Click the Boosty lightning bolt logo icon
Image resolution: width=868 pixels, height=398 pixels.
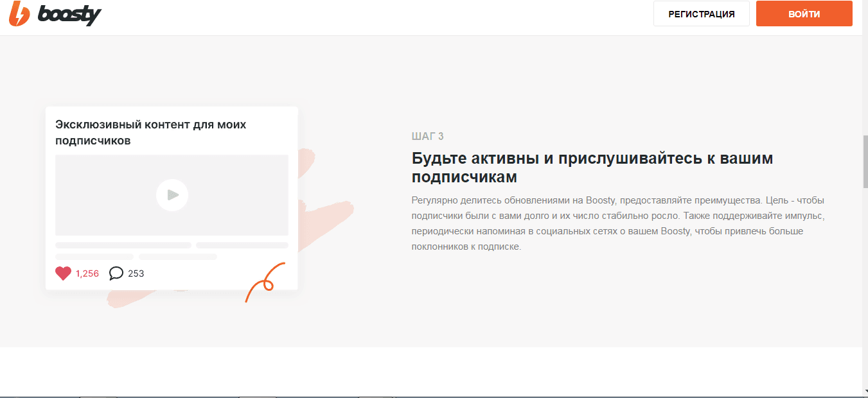point(19,13)
